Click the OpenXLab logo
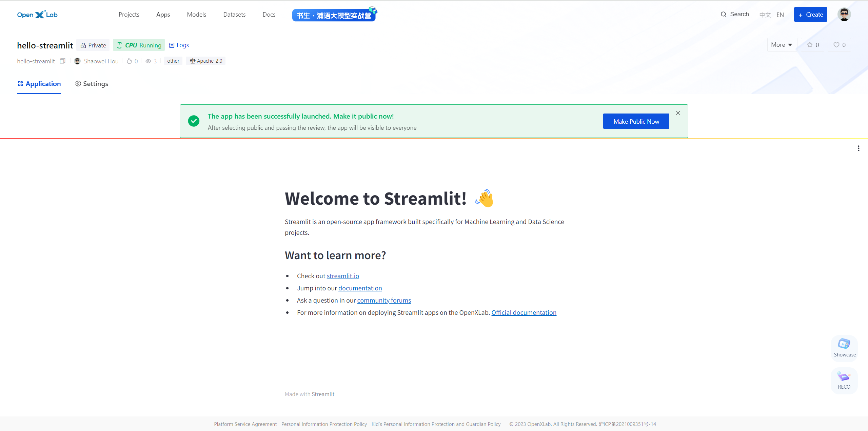The width and height of the screenshot is (868, 431). tap(37, 15)
